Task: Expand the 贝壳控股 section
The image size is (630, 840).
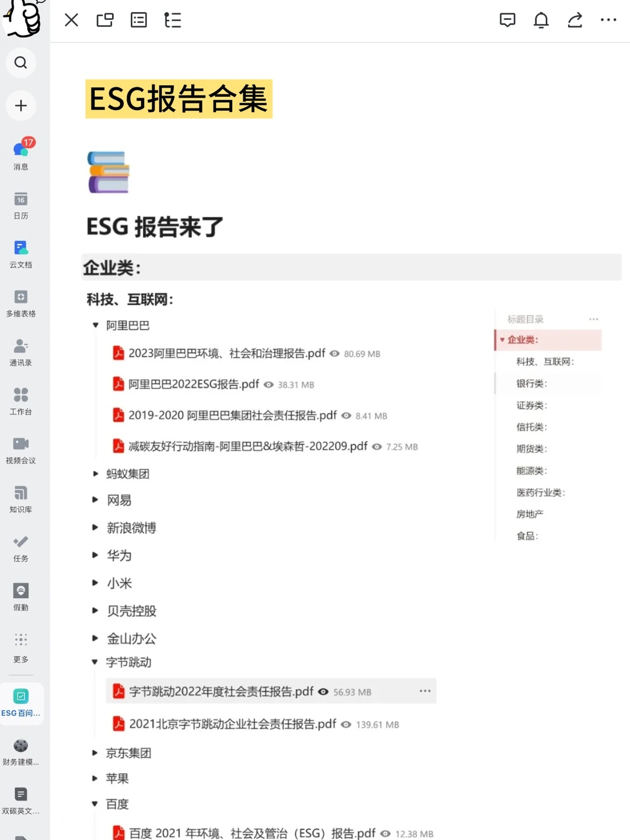Action: click(x=95, y=611)
